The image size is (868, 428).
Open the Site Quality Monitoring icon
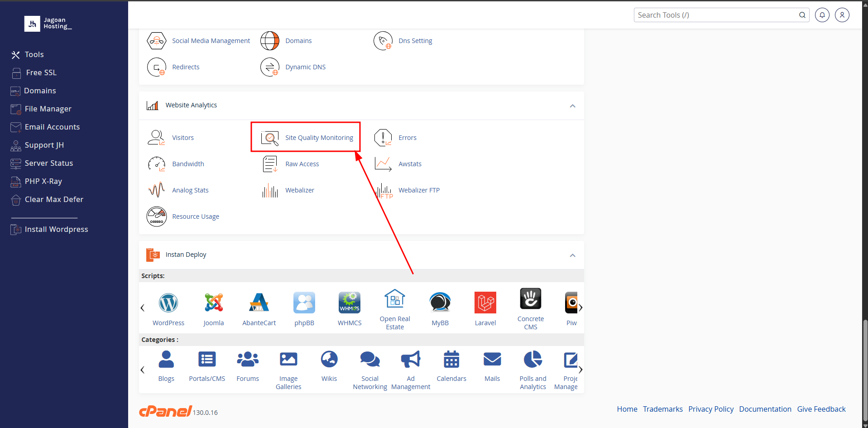(x=270, y=138)
